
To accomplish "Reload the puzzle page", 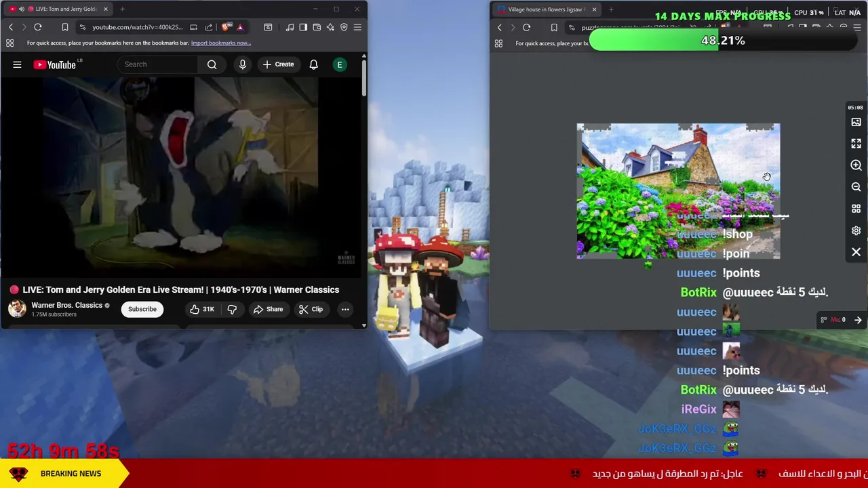I will [x=526, y=27].
